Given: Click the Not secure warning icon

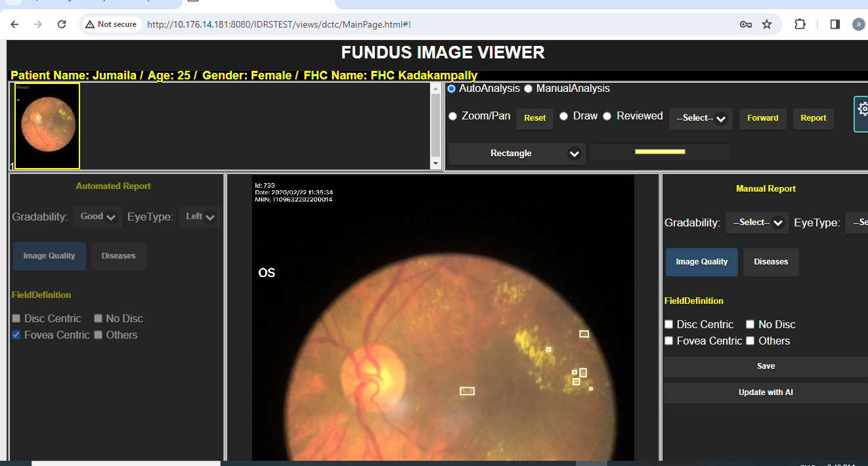Looking at the screenshot, I should pyautogui.click(x=90, y=24).
